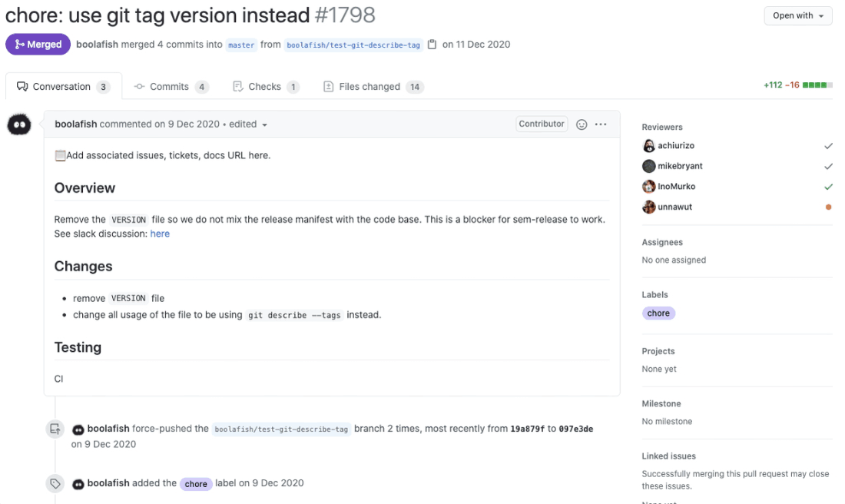Image resolution: width=845 pixels, height=504 pixels.
Task: Click the chore label in timeline event
Action: tap(196, 484)
